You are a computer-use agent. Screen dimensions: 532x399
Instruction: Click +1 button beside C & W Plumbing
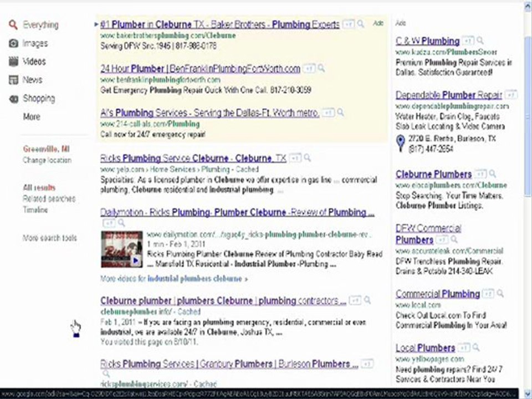(468, 40)
